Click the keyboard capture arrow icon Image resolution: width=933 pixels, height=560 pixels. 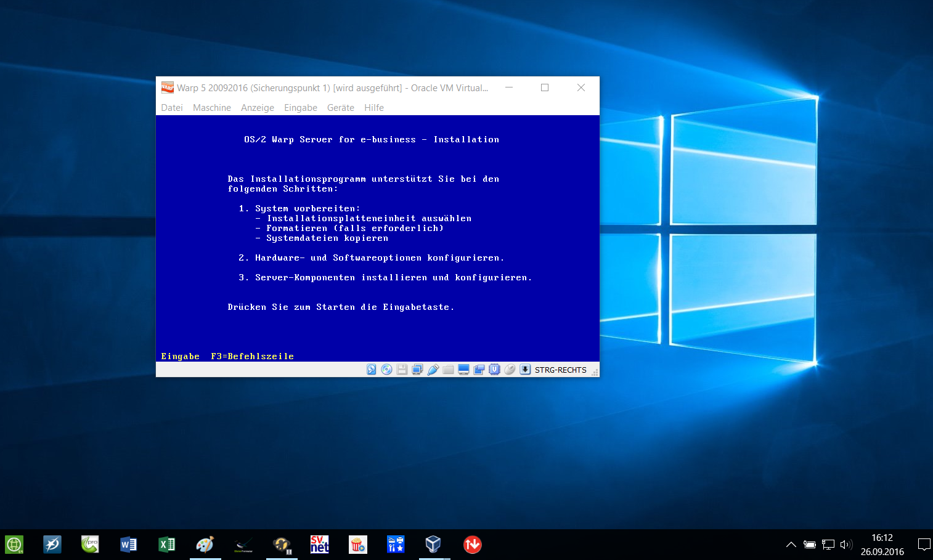coord(525,370)
